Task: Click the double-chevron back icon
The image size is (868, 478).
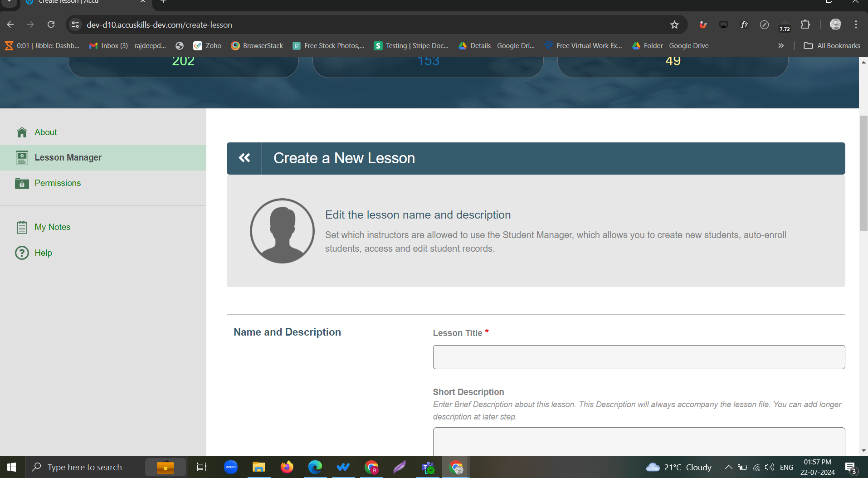Action: (244, 158)
